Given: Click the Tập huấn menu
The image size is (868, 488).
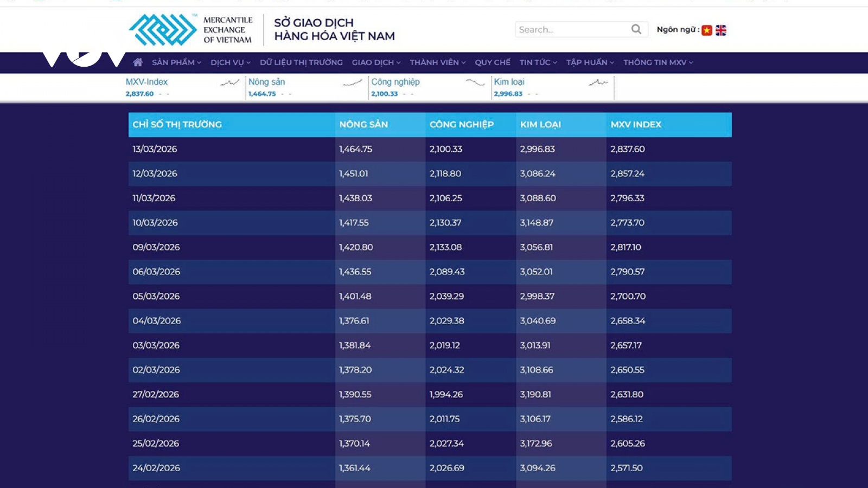Looking at the screenshot, I should coord(590,62).
